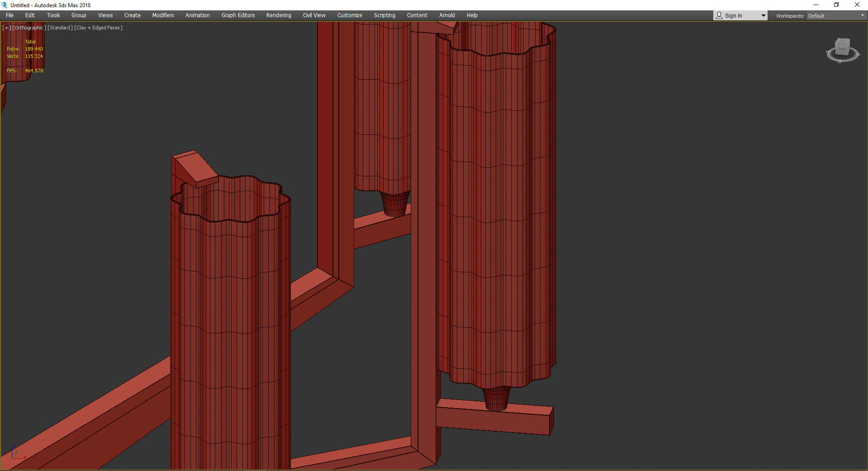Image resolution: width=868 pixels, height=471 pixels.
Task: Click the Workspaces: label
Action: 790,16
